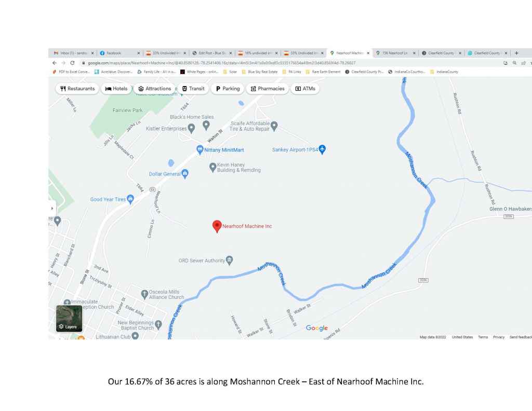The image size is (532, 411).
Task: Open Osceola Mills Alliance Church marker
Action: (x=145, y=294)
